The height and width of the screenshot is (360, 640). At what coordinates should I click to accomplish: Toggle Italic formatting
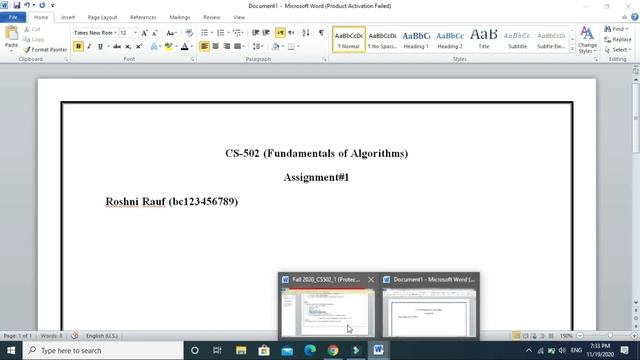(x=89, y=46)
